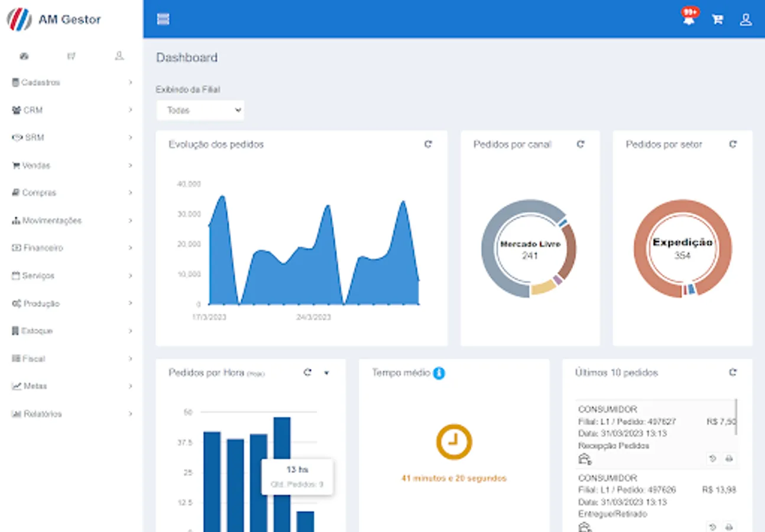Refresh the Pedidos por canal chart
Image resolution: width=765 pixels, height=532 pixels.
(x=581, y=144)
